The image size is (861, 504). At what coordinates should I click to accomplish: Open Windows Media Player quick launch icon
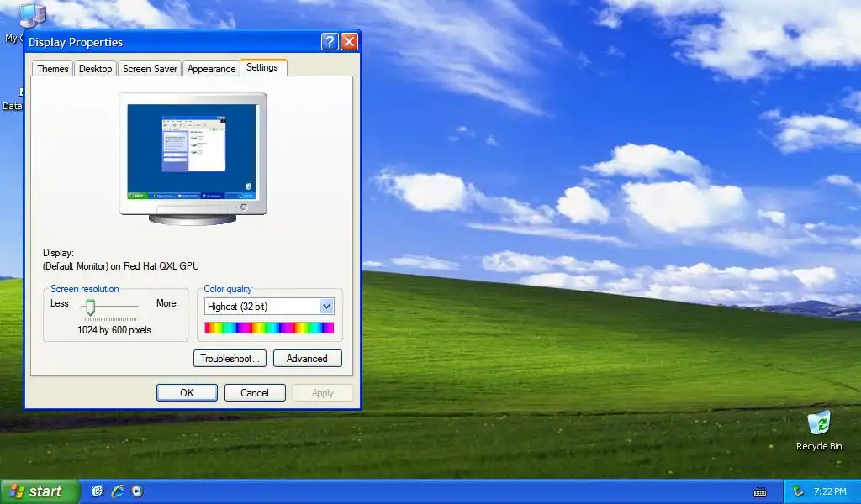coord(137,491)
